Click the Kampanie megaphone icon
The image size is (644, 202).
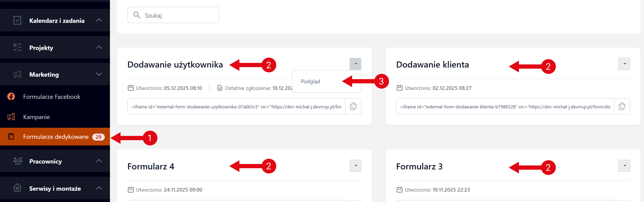tap(11, 117)
